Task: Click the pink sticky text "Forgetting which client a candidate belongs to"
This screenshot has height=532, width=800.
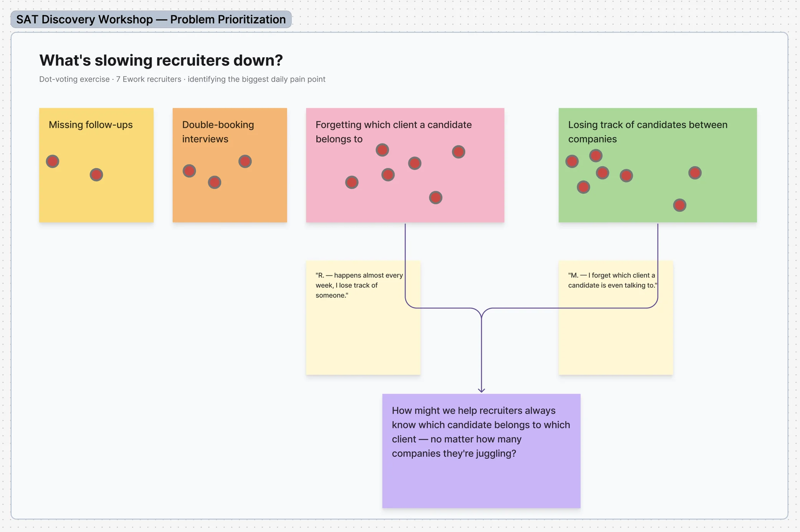Action: coord(393,132)
